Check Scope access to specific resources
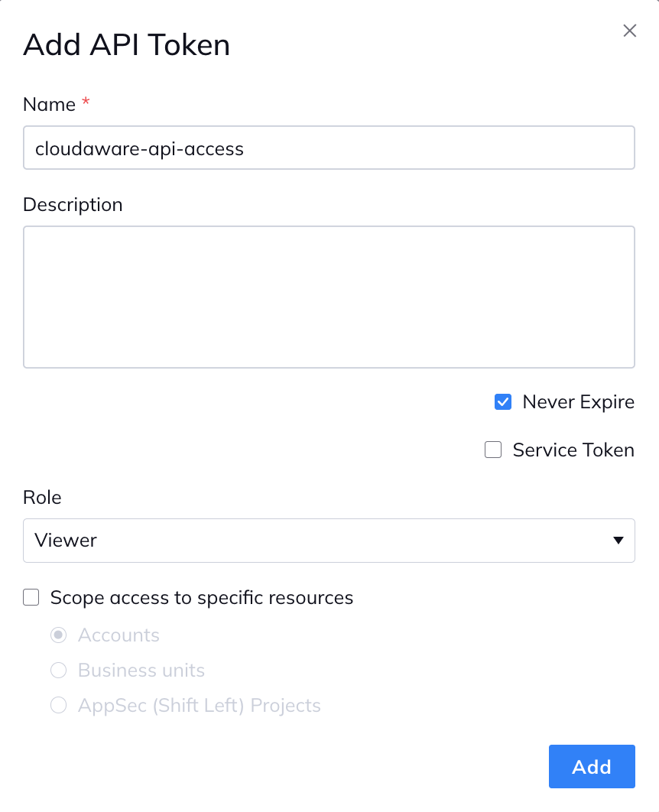Viewport: 659px width, 812px height. [x=31, y=597]
